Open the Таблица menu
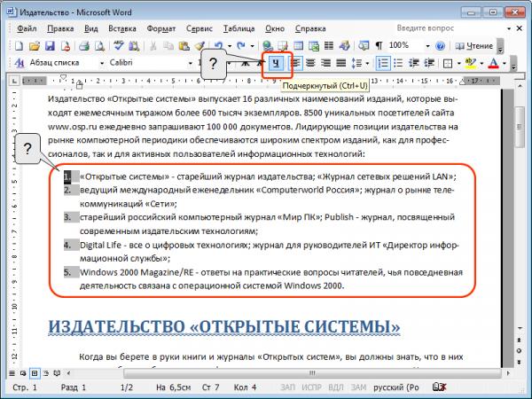 tap(239, 28)
